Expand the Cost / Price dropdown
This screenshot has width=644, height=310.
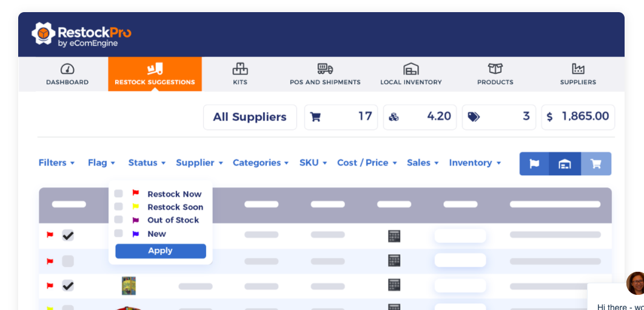(x=367, y=163)
